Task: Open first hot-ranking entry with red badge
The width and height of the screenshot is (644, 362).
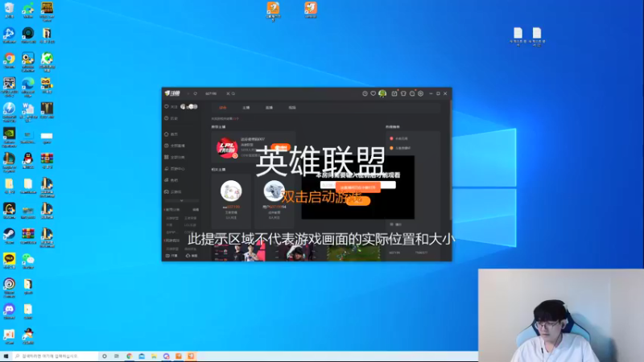Action: pos(398,138)
